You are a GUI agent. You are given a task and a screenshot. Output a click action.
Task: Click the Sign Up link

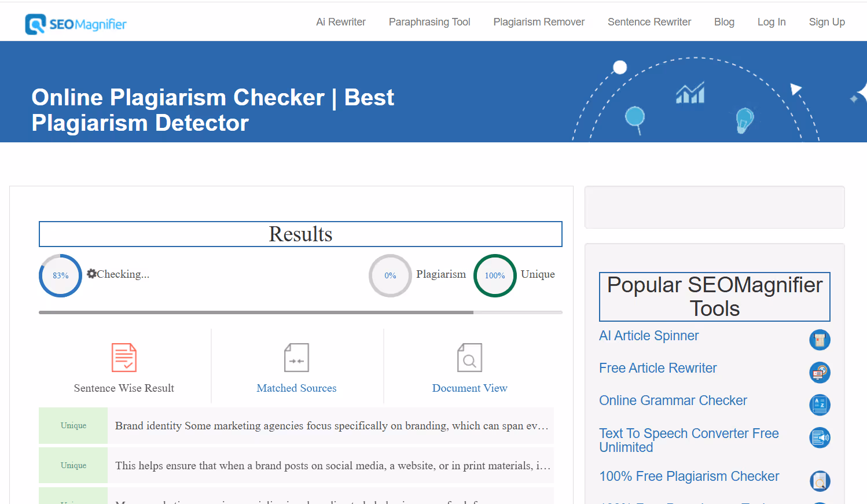click(826, 21)
